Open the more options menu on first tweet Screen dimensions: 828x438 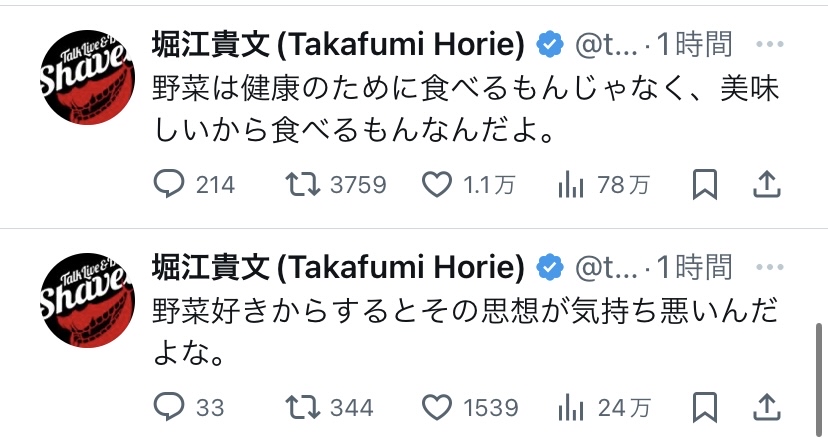tap(769, 44)
